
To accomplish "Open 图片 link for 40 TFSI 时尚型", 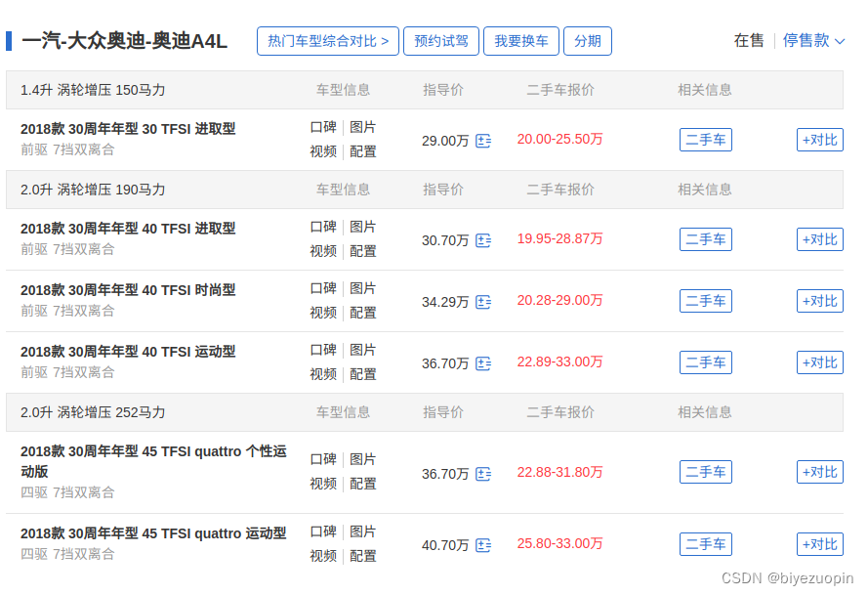I will (x=362, y=288).
